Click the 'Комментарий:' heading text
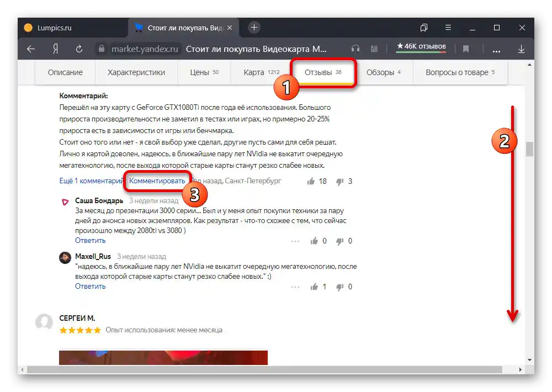The width and height of the screenshot is (552, 392). tap(83, 96)
